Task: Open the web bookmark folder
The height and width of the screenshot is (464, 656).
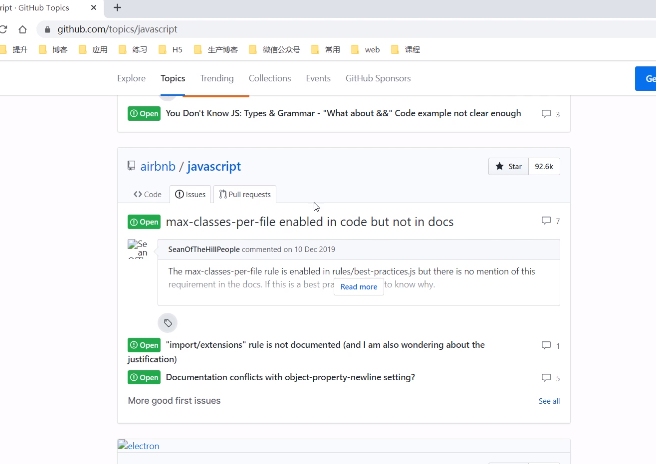Action: (366, 50)
